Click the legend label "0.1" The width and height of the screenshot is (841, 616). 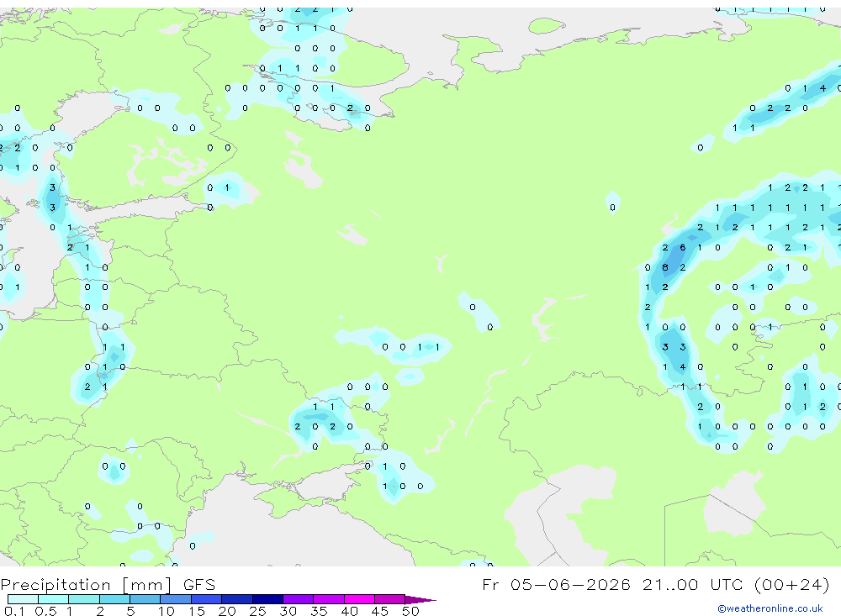tap(14, 611)
